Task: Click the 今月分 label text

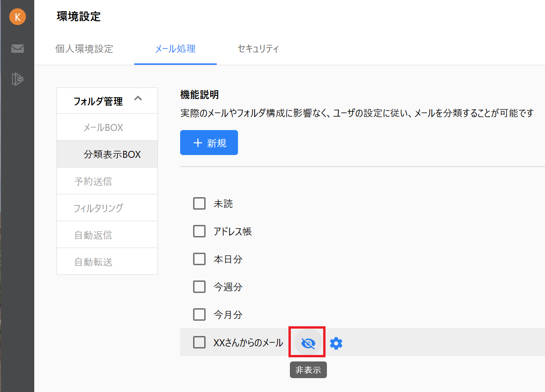Action: pyautogui.click(x=228, y=315)
